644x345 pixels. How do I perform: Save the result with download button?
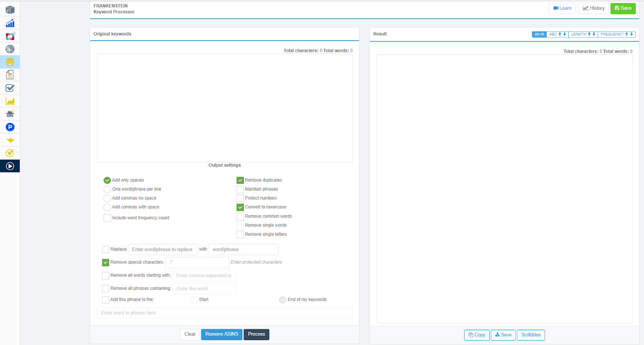tap(504, 335)
